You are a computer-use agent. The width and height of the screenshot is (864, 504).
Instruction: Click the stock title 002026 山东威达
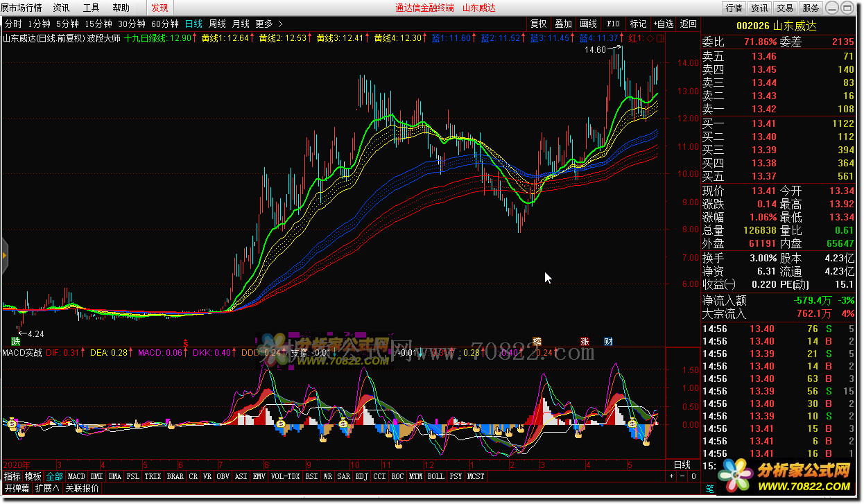tap(775, 26)
